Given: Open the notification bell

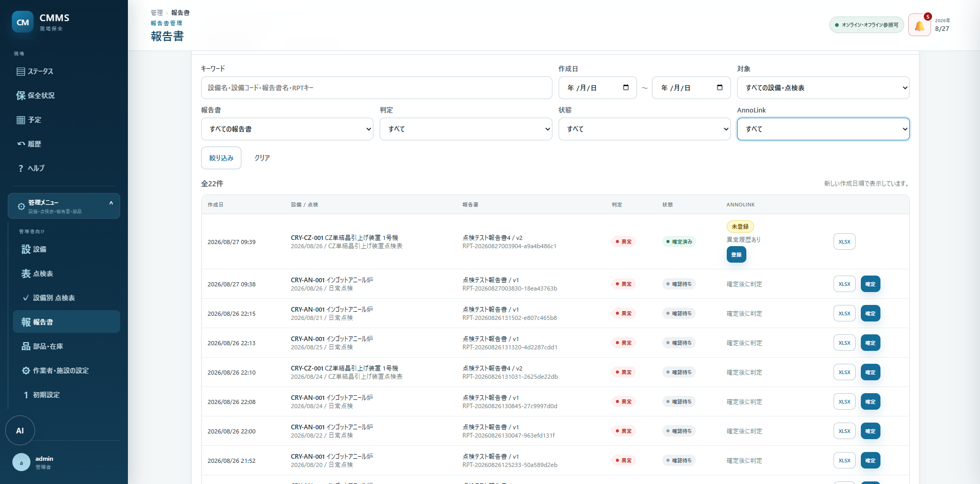Looking at the screenshot, I should (x=919, y=25).
